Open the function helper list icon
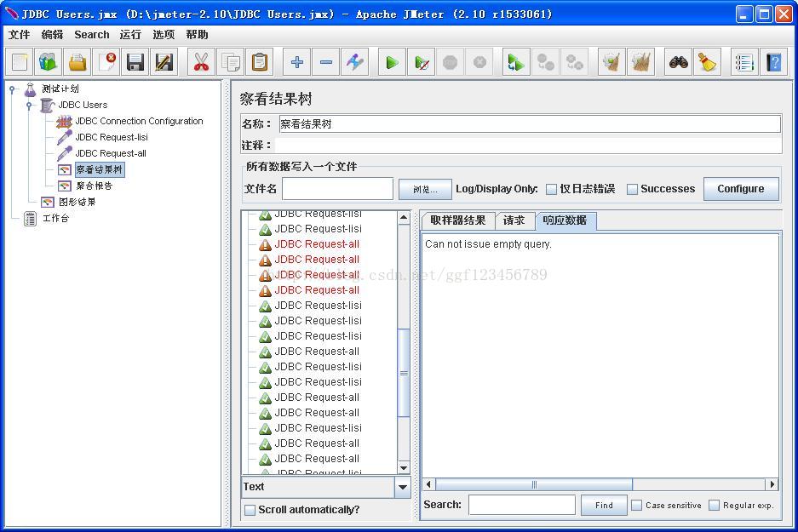Image resolution: width=798 pixels, height=532 pixels. [744, 62]
